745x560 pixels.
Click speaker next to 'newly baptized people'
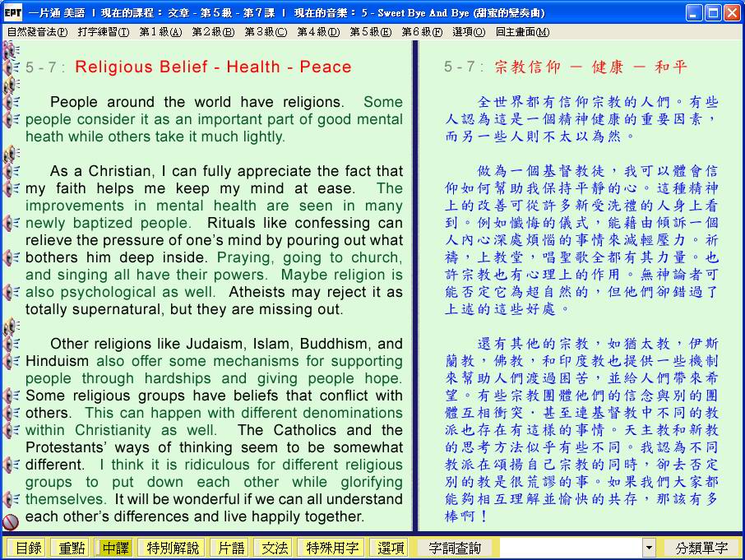pos(11,223)
